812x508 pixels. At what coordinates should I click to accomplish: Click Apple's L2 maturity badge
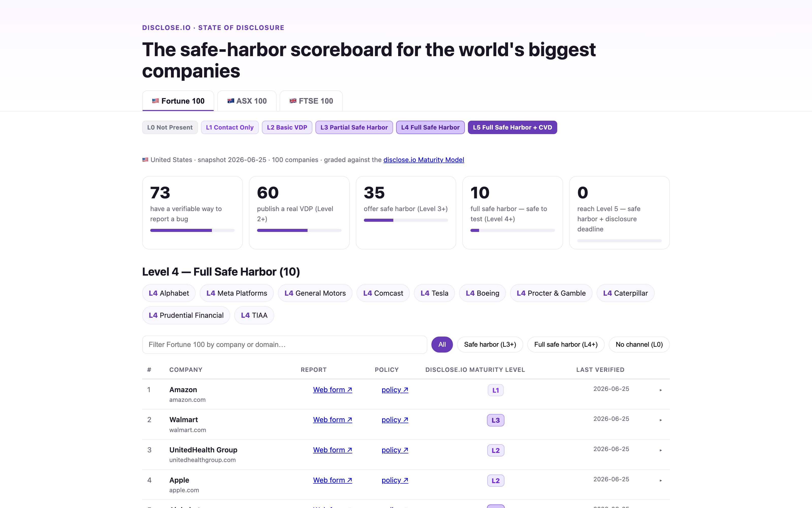pyautogui.click(x=496, y=481)
